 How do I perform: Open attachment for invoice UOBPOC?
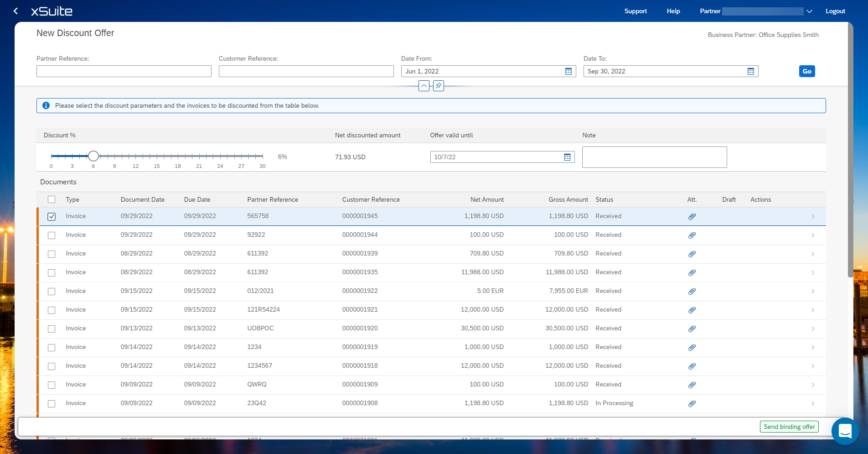692,329
